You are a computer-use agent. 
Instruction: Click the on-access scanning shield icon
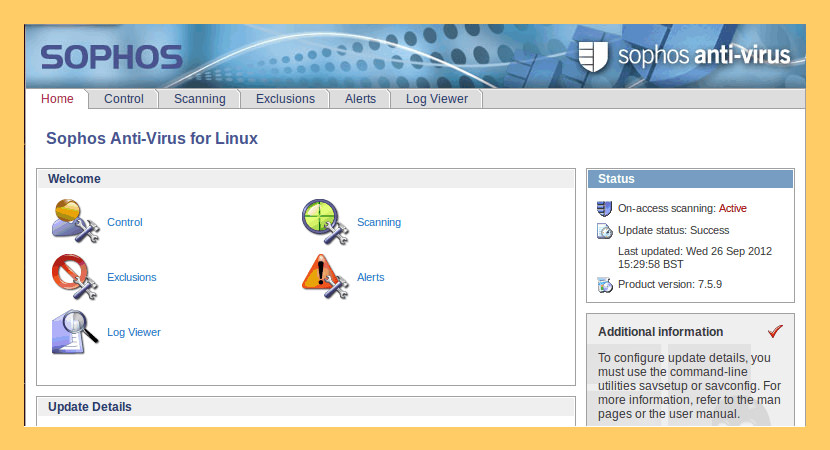[x=605, y=209]
